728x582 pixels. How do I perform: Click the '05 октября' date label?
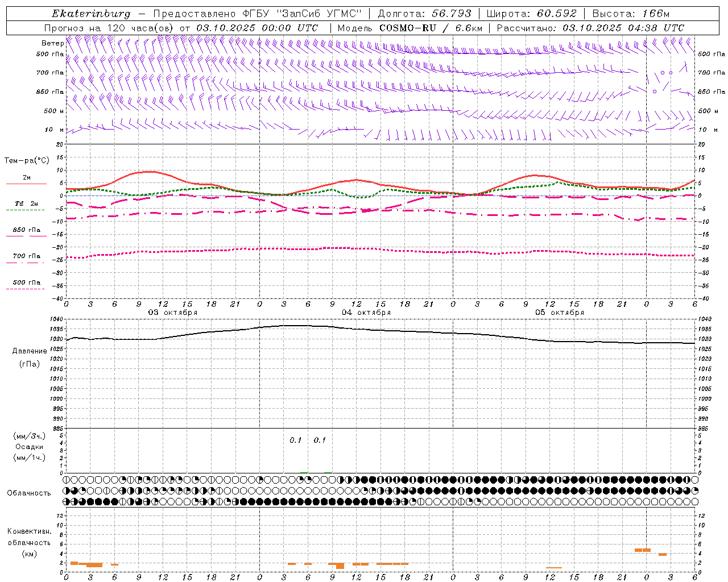coord(560,313)
